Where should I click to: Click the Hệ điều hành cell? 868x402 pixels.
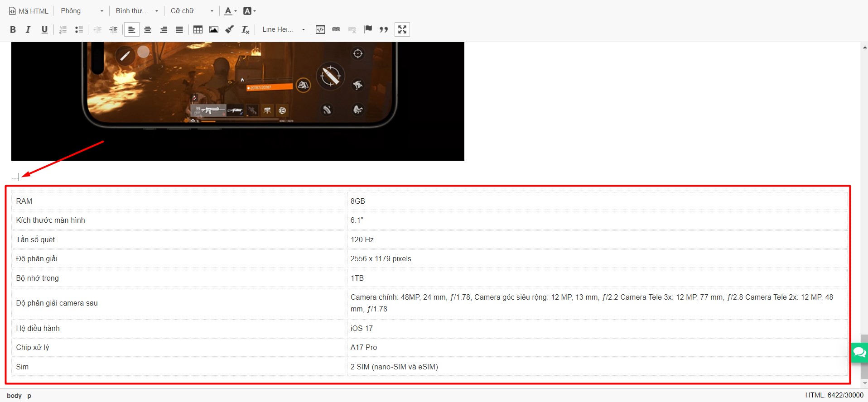[x=179, y=328]
